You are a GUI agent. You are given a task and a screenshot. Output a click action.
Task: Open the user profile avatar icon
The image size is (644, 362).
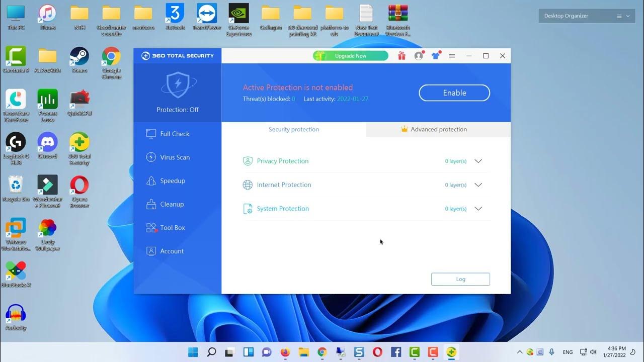click(419, 56)
